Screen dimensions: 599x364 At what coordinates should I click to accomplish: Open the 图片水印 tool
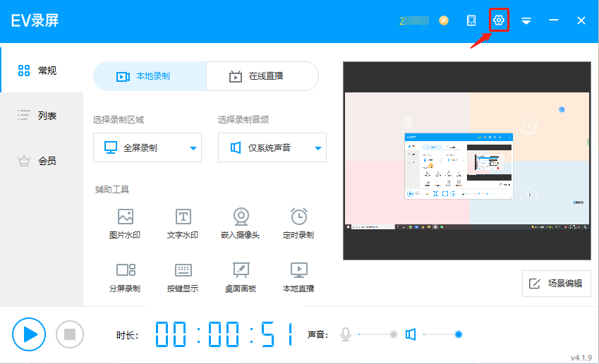pos(125,224)
